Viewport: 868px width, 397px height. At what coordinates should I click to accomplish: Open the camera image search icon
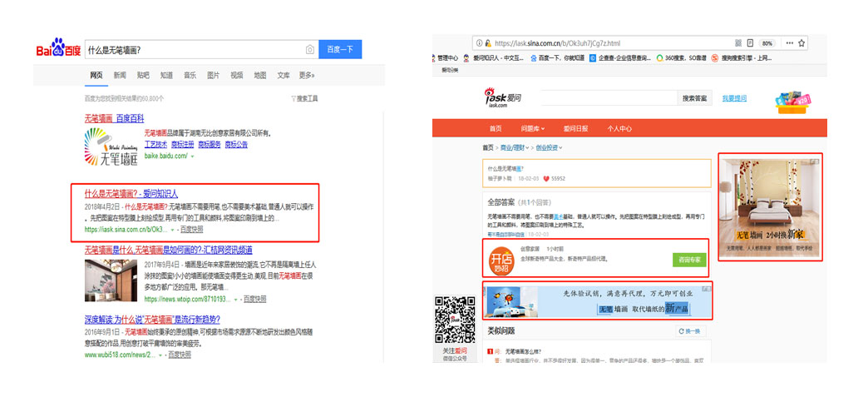(x=310, y=50)
